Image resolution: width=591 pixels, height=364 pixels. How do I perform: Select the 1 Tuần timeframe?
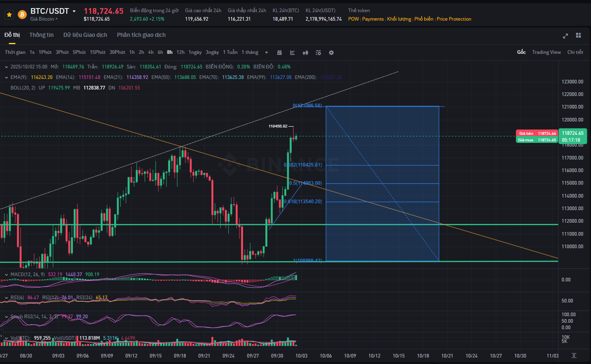[230, 52]
